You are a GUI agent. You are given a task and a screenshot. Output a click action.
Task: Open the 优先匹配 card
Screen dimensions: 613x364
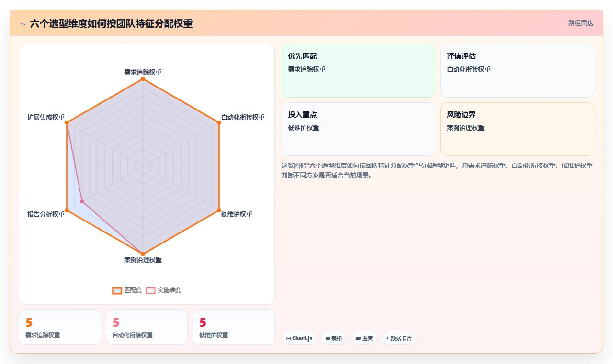coord(358,71)
